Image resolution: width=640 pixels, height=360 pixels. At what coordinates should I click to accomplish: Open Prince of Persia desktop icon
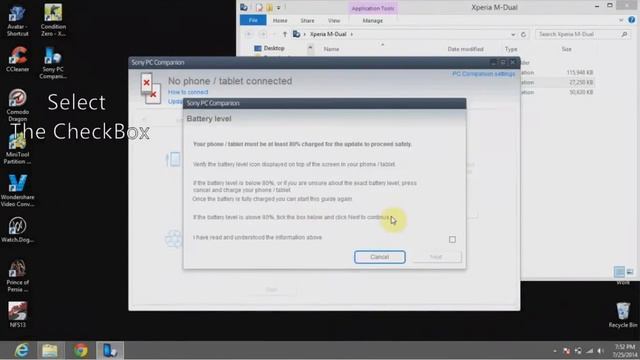[17, 276]
